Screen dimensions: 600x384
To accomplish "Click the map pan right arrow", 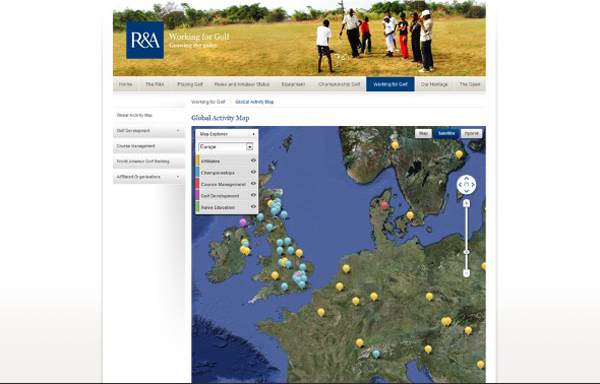I will [473, 185].
